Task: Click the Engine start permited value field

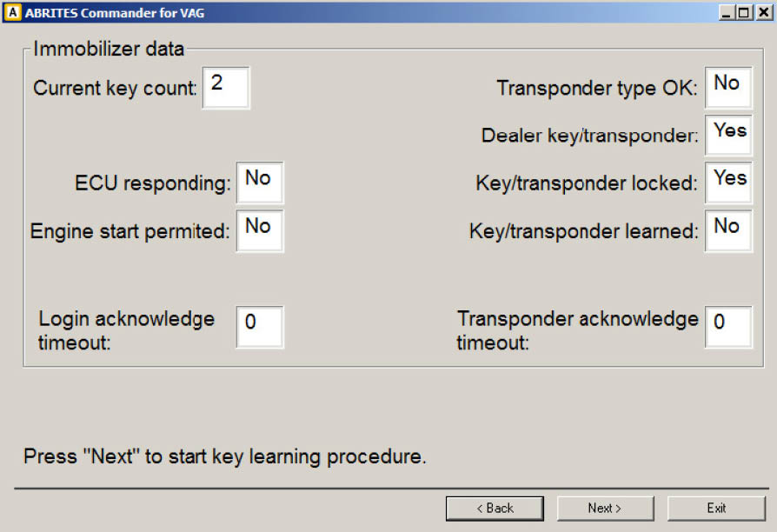Action: click(260, 230)
